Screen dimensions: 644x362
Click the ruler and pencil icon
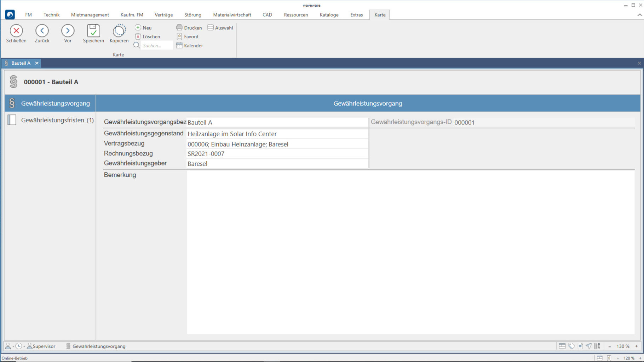tap(597, 346)
